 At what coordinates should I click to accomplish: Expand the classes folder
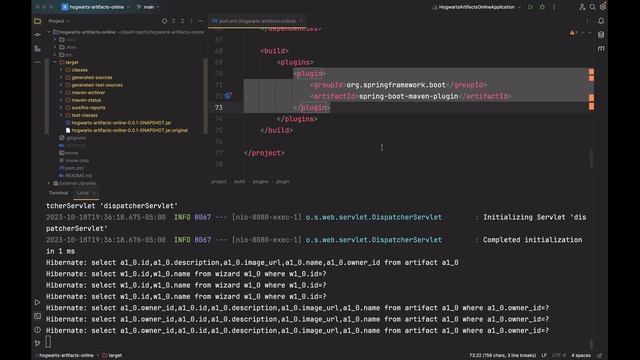coord(61,70)
